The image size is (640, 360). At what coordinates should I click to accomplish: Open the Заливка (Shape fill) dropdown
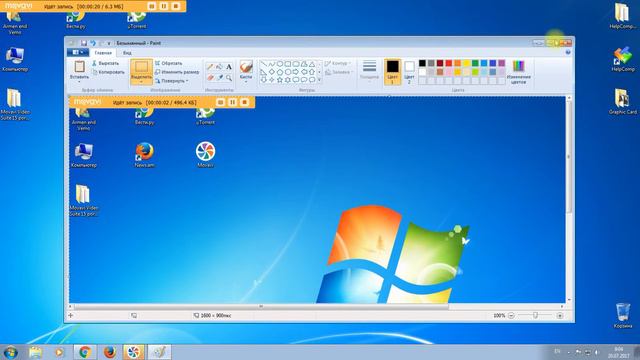[x=338, y=72]
